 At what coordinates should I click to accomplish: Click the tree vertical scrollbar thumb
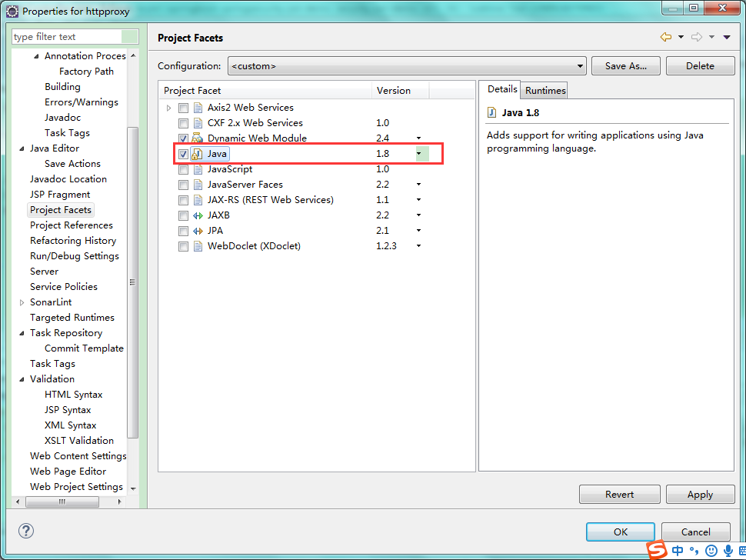pyautogui.click(x=133, y=282)
